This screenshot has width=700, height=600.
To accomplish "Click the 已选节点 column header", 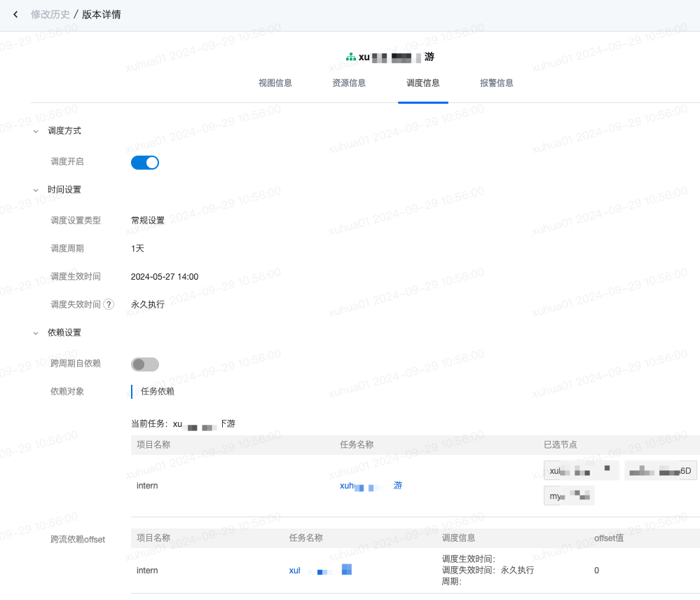I will pyautogui.click(x=561, y=444).
